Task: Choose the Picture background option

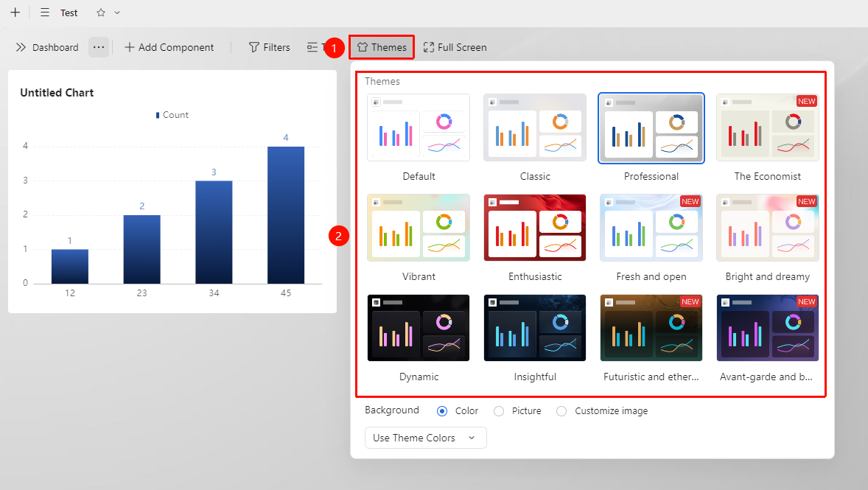Action: tap(499, 411)
